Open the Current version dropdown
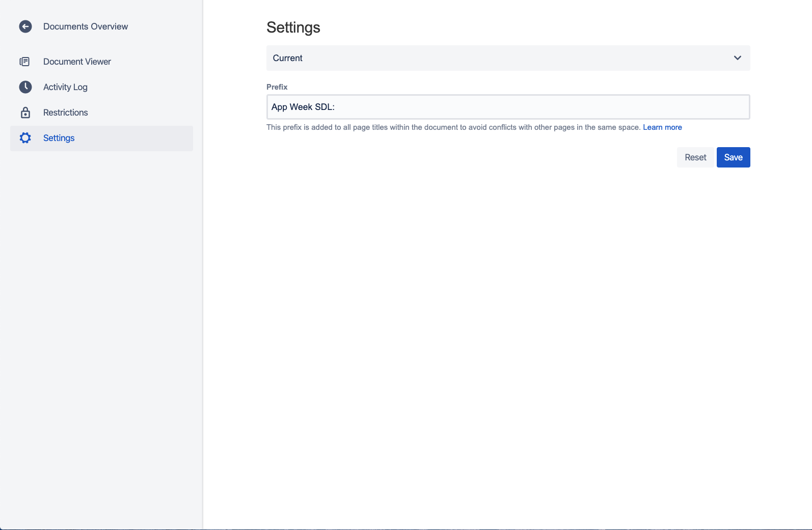Image resolution: width=812 pixels, height=530 pixels. click(499, 58)
